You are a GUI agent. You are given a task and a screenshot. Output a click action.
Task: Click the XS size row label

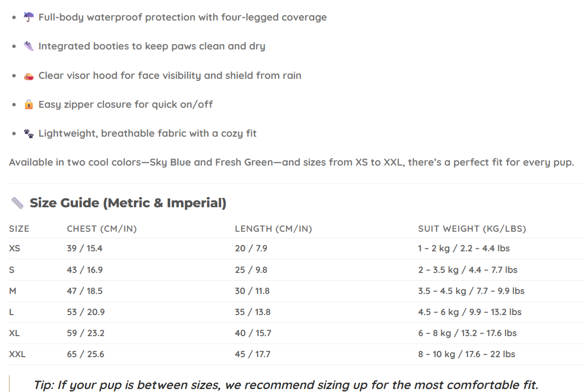tap(15, 248)
